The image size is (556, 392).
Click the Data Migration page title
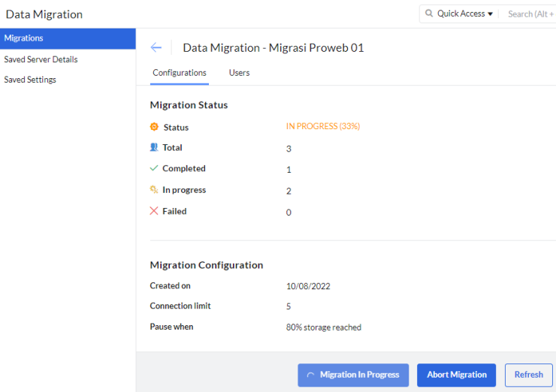[44, 14]
